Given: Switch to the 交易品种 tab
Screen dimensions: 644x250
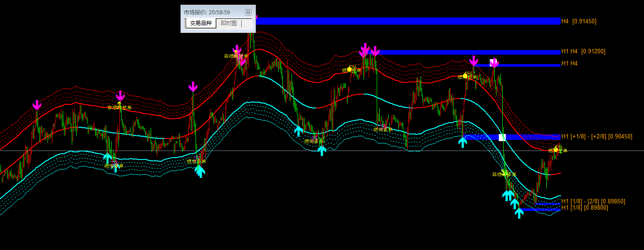Looking at the screenshot, I should [x=200, y=23].
